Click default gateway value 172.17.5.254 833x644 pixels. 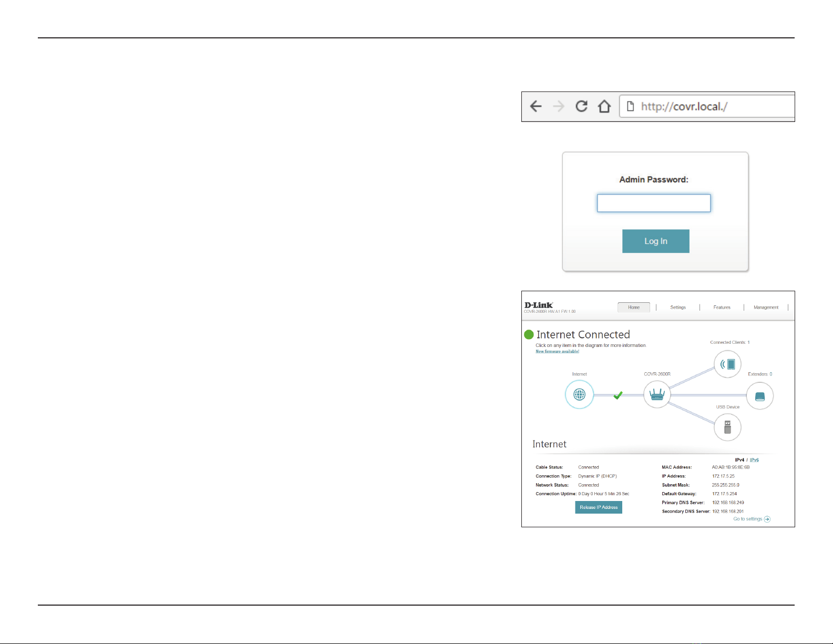tap(724, 494)
